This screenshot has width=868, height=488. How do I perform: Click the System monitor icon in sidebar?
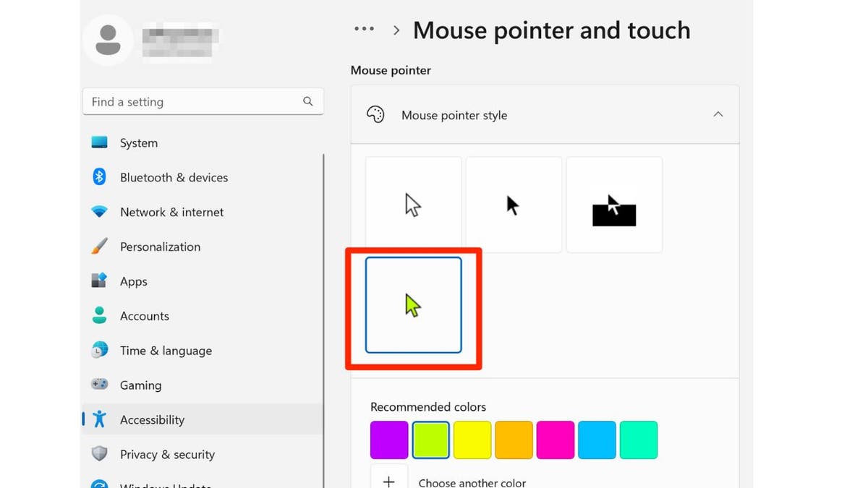pyautogui.click(x=100, y=142)
